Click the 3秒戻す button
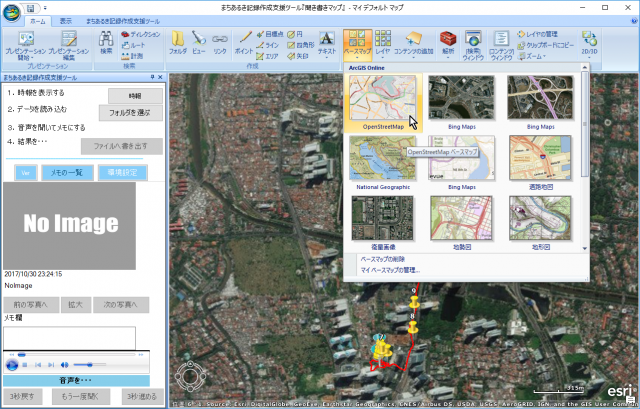The image size is (640, 409). click(22, 396)
